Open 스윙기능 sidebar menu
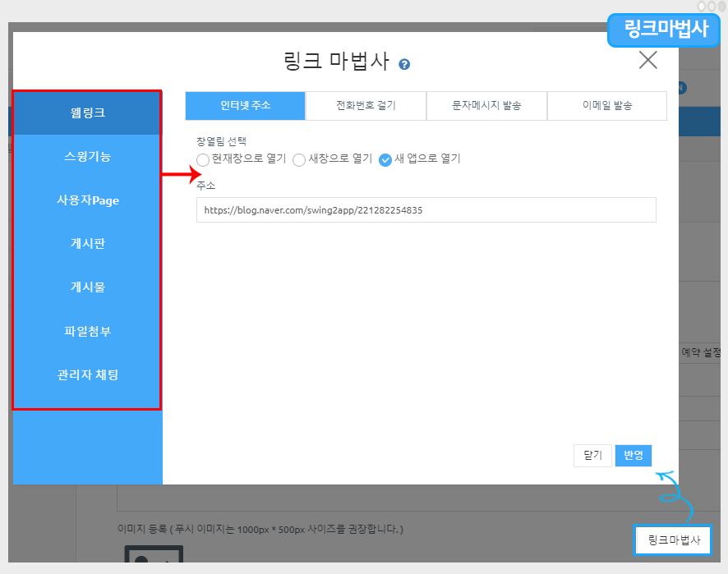The height and width of the screenshot is (574, 728). (87, 156)
